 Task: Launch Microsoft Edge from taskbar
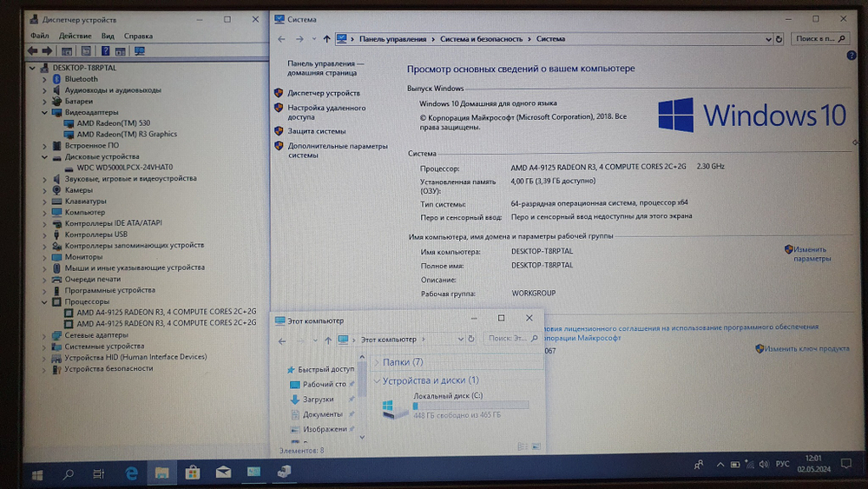pos(131,473)
